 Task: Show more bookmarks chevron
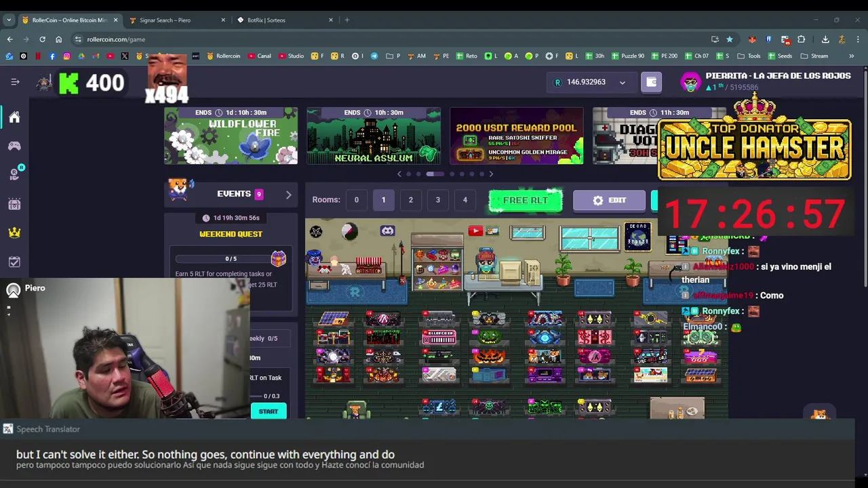pos(852,56)
